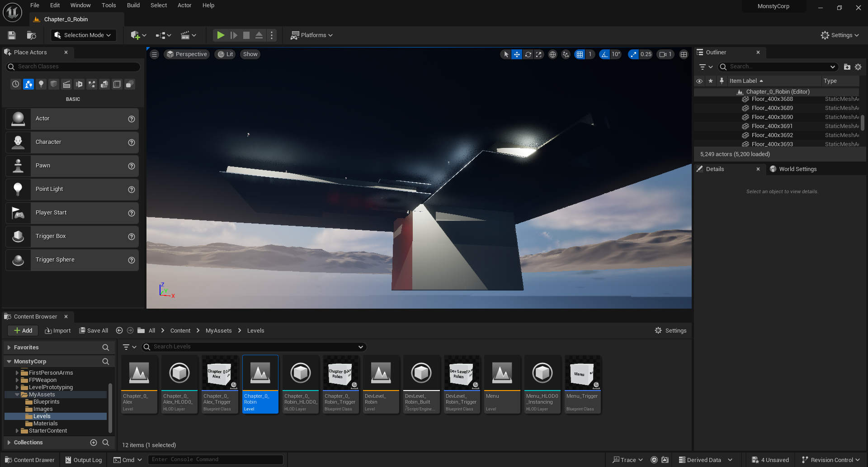Open the Blueprints toolbar dropdown icon
Screen dimensions: 868x467
point(163,35)
